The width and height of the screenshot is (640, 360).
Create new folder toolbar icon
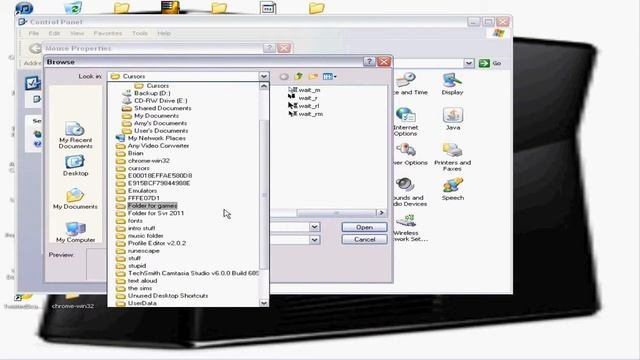point(313,76)
